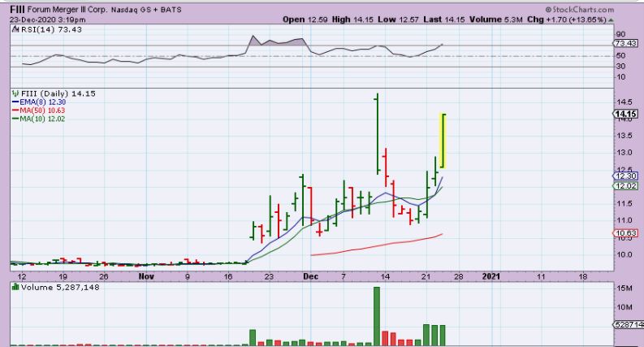
Task: Click the Volume bars icon
Action: pos(15,287)
